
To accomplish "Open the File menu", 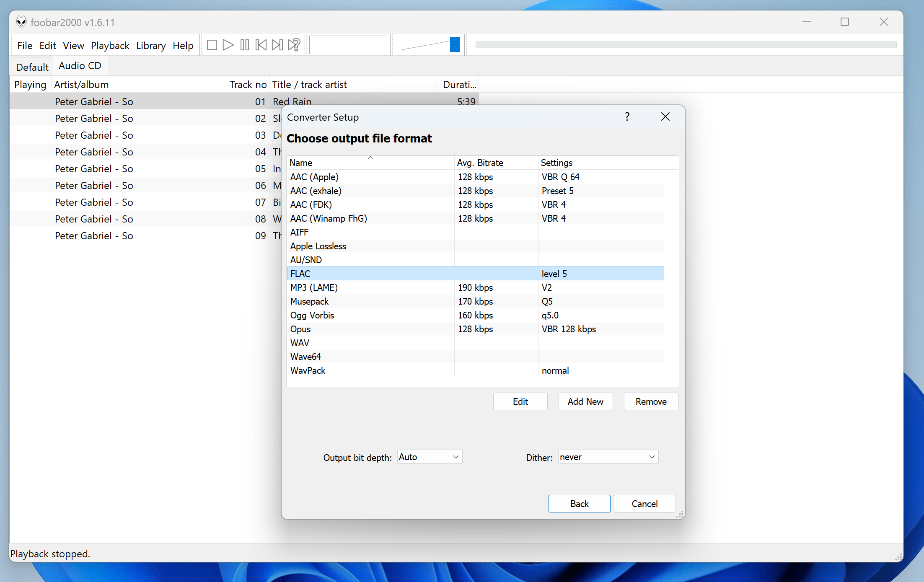I will tap(25, 45).
